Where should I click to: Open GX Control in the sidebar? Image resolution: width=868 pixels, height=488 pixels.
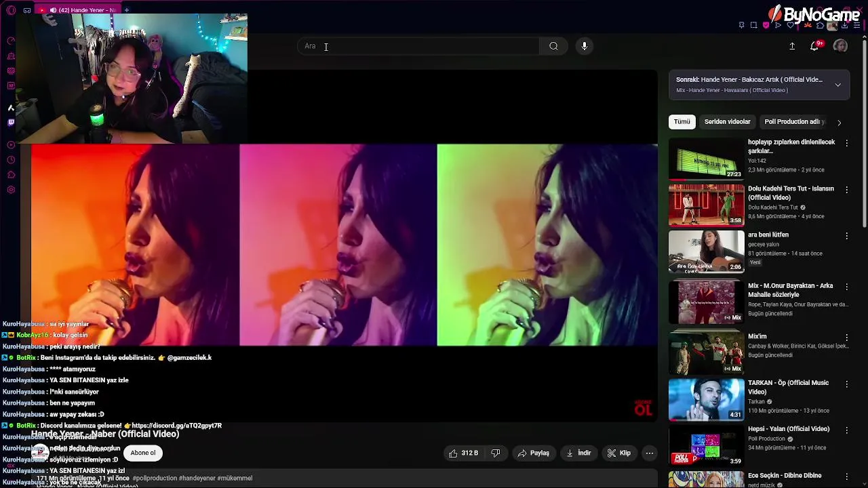click(x=11, y=41)
